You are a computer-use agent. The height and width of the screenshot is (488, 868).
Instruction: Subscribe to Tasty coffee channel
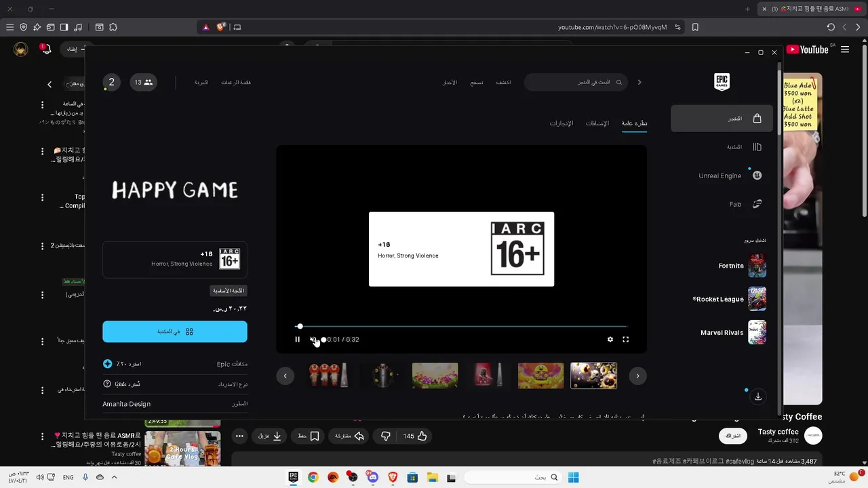[x=733, y=436]
